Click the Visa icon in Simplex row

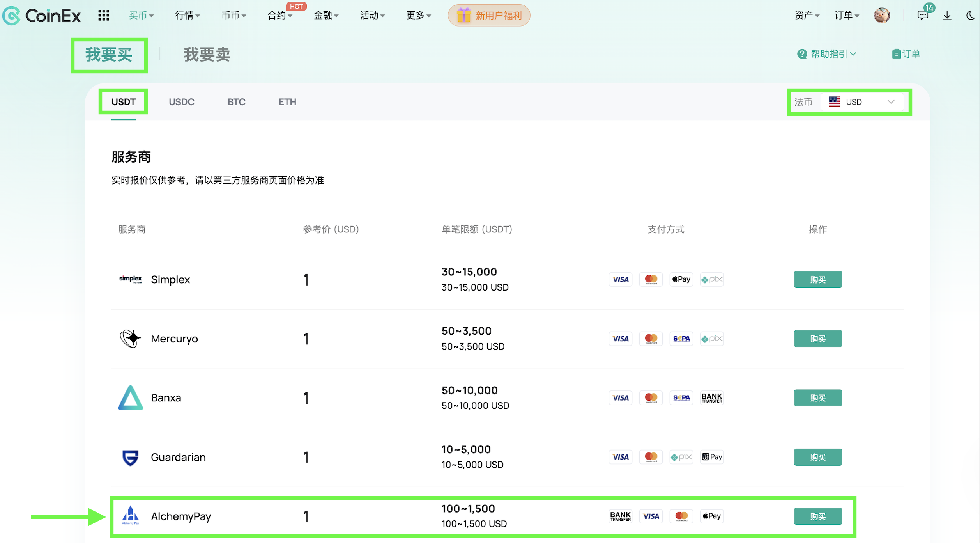coord(621,279)
